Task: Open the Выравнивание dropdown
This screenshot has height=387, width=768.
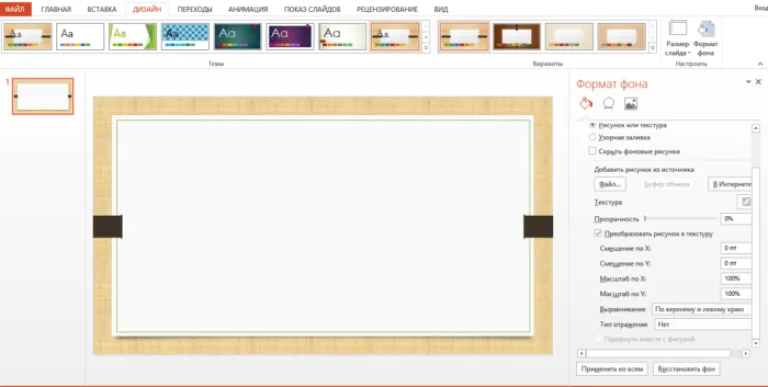Action: (702, 309)
